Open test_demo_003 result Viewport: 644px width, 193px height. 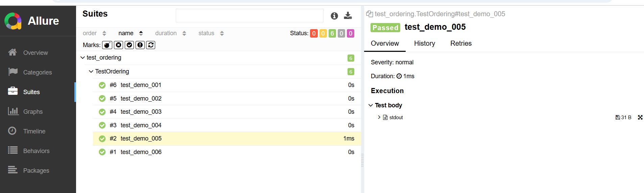pos(227,112)
